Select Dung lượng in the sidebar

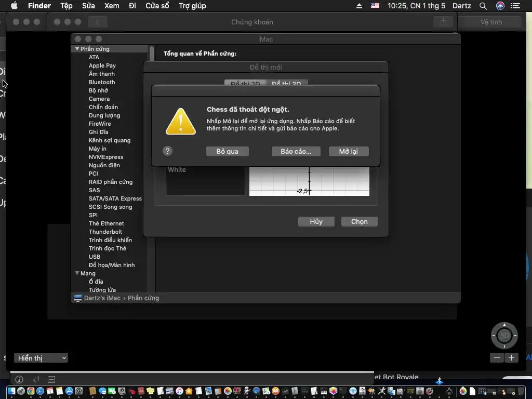click(104, 115)
